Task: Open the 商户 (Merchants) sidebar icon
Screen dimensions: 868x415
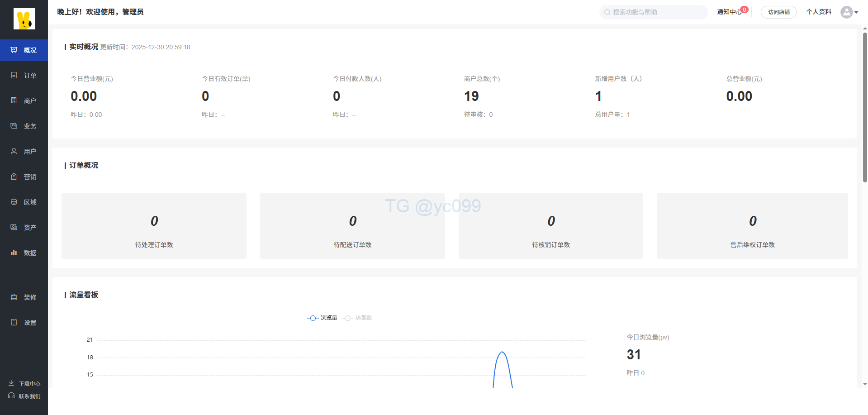Action: 14,100
